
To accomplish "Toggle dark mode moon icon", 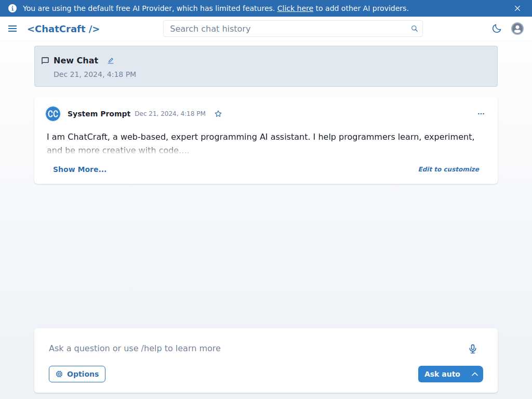I will pos(496,29).
